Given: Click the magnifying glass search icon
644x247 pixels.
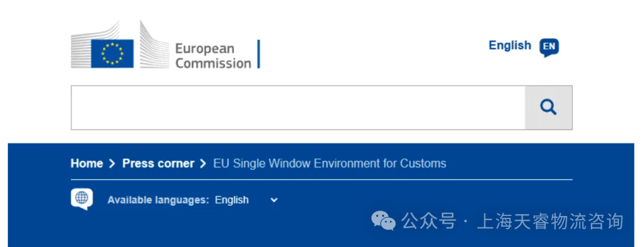Looking at the screenshot, I should point(548,107).
